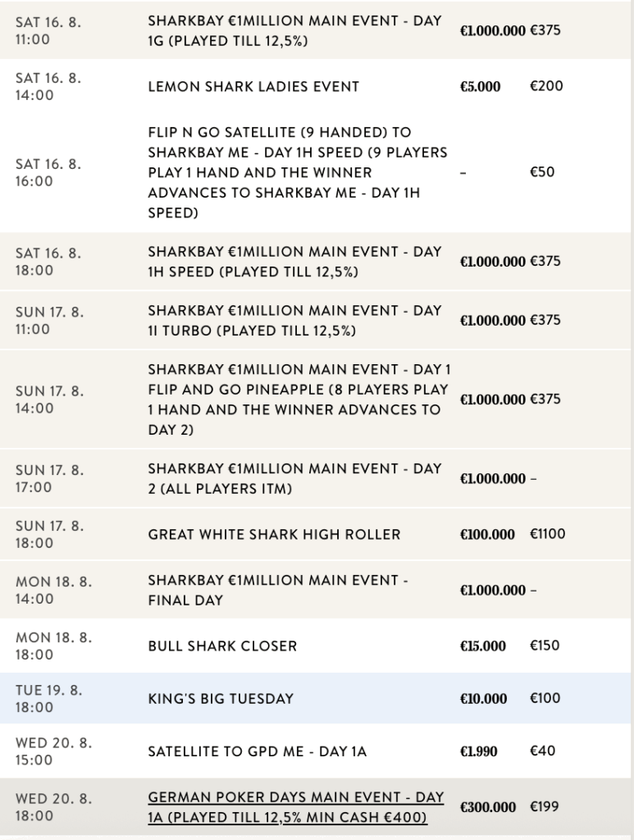
Task: Click the €199 buy-in for German Poker Days
Action: [545, 807]
